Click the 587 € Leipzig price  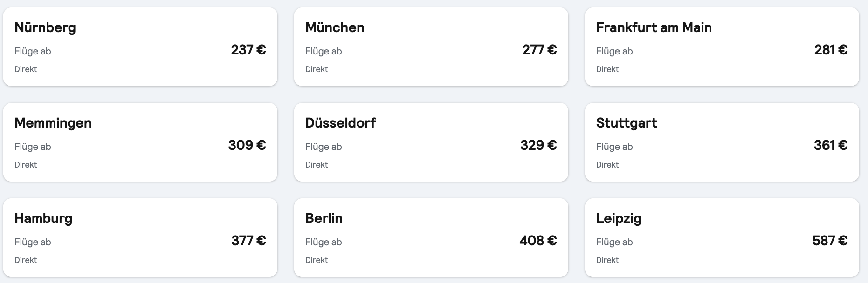click(830, 241)
